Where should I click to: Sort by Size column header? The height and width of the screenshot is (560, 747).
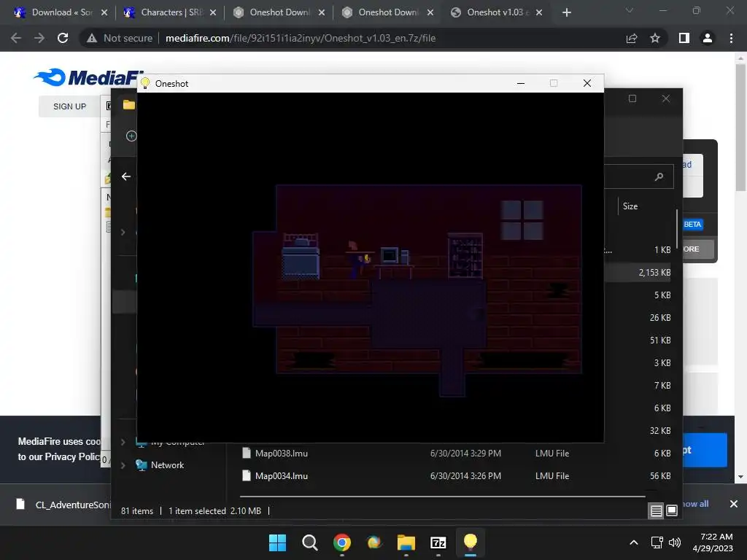point(630,206)
